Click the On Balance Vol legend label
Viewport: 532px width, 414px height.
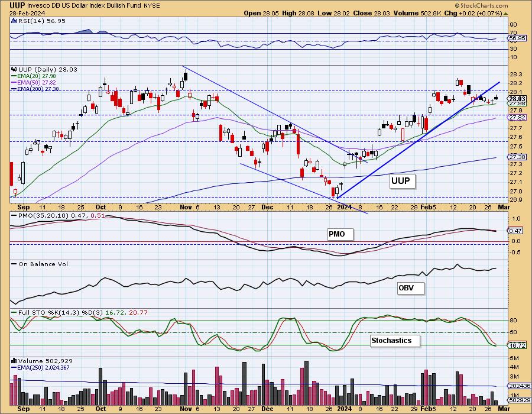43,264
